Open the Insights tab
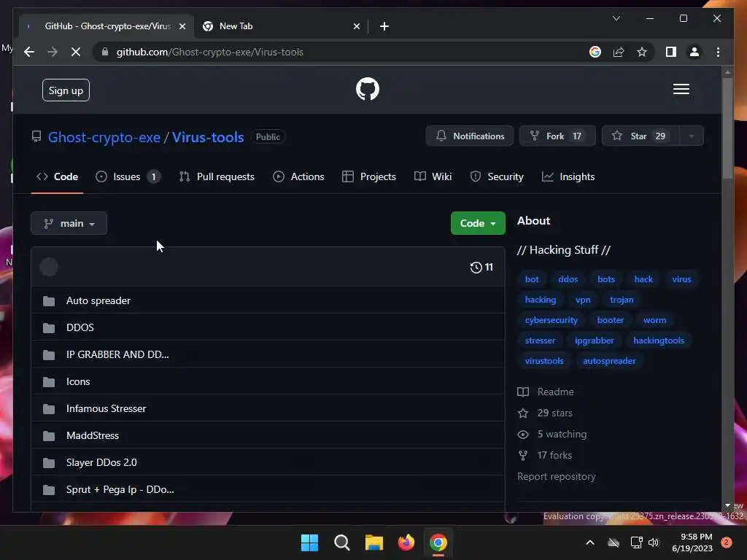 coord(568,176)
